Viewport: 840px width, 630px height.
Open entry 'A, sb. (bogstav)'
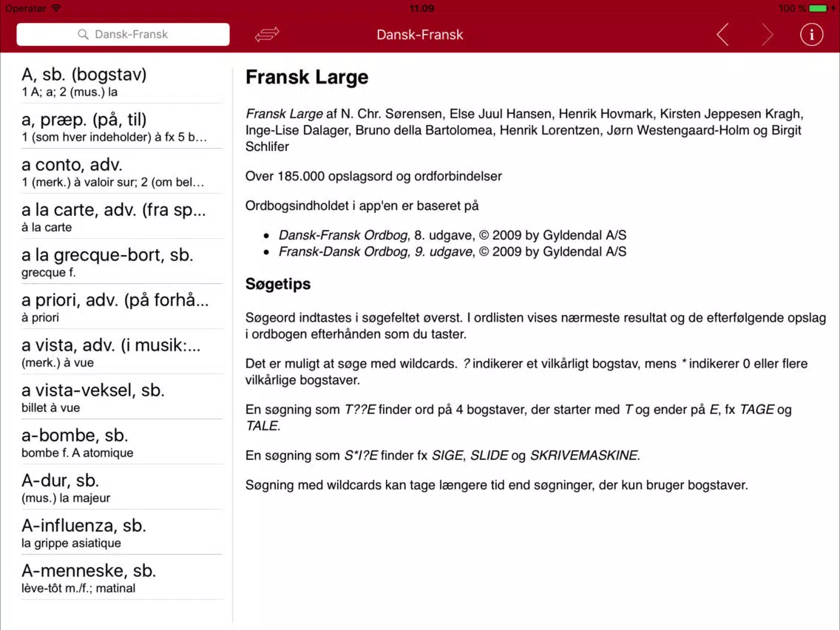[121, 81]
